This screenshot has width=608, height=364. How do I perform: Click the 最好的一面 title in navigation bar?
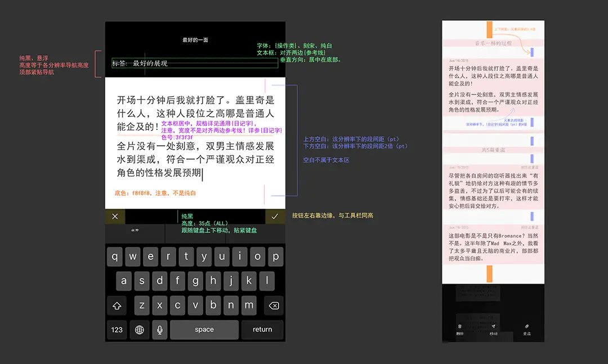195,40
